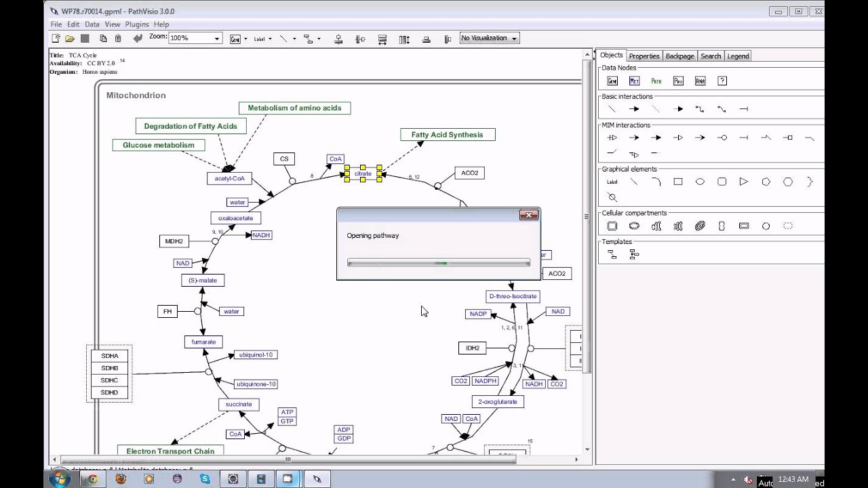Select the MIM square-ended interaction
868x488 pixels.
788,138
